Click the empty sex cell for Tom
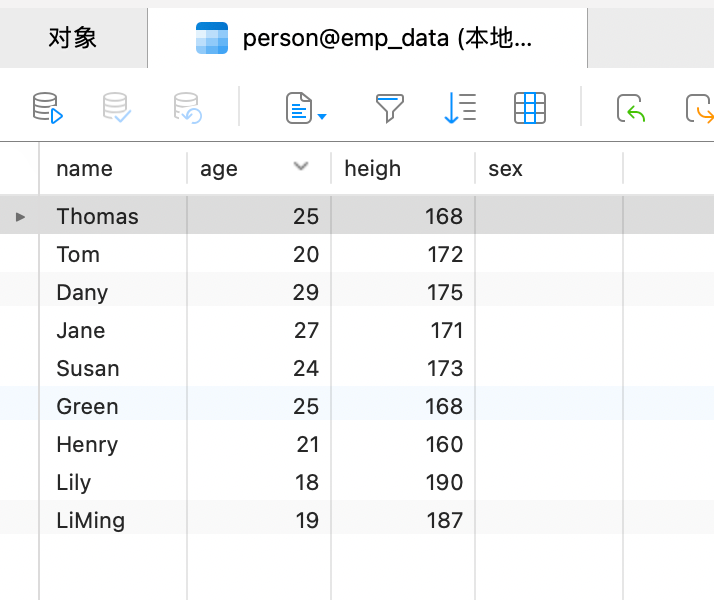 (549, 254)
